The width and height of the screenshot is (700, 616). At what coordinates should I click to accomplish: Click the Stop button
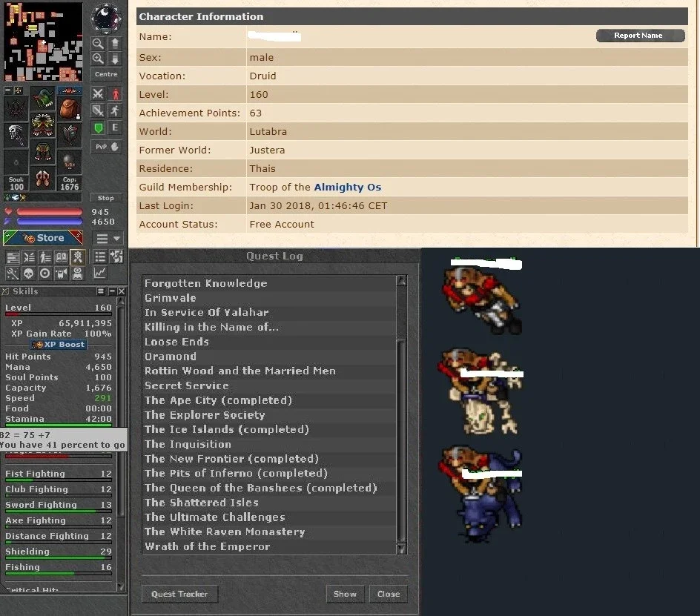tap(106, 198)
